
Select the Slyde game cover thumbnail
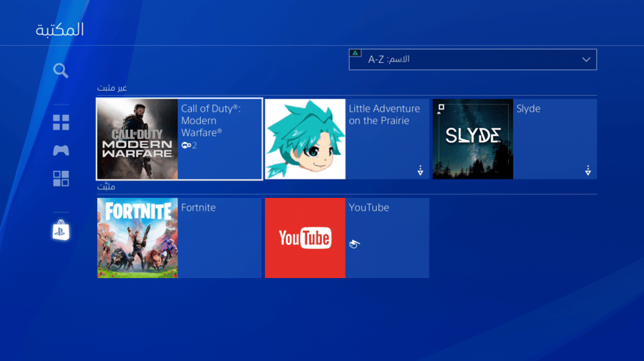tap(473, 139)
